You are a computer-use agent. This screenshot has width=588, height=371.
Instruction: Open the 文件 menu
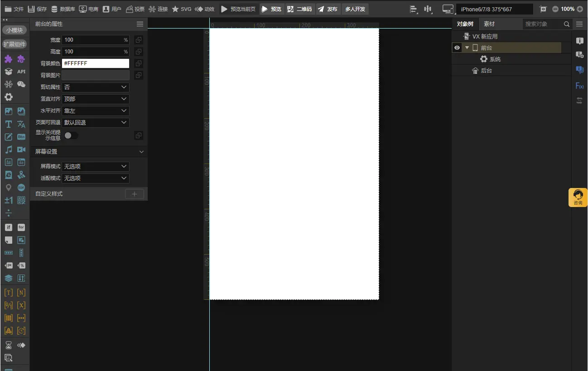coord(14,9)
